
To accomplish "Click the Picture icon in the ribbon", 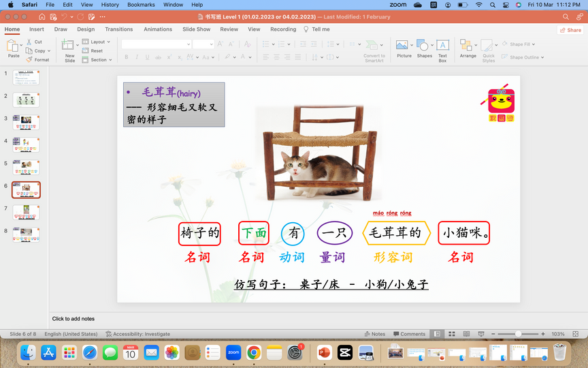I will pos(404,46).
